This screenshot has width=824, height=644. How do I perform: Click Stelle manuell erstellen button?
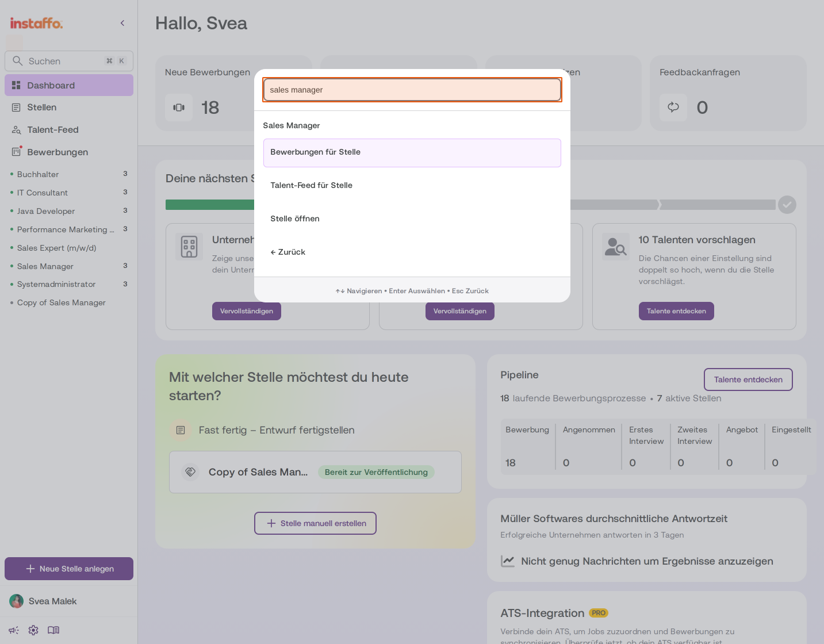click(316, 523)
